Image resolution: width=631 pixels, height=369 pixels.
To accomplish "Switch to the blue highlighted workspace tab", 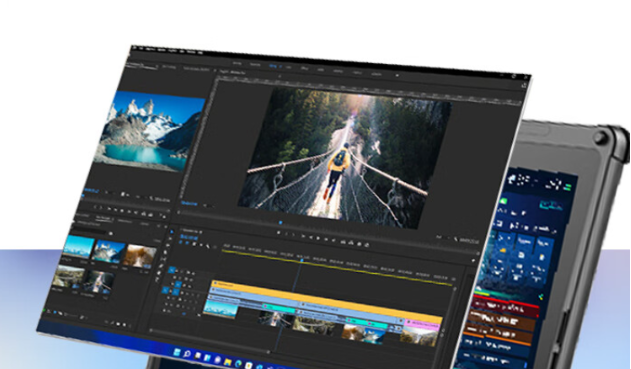I will click(273, 66).
